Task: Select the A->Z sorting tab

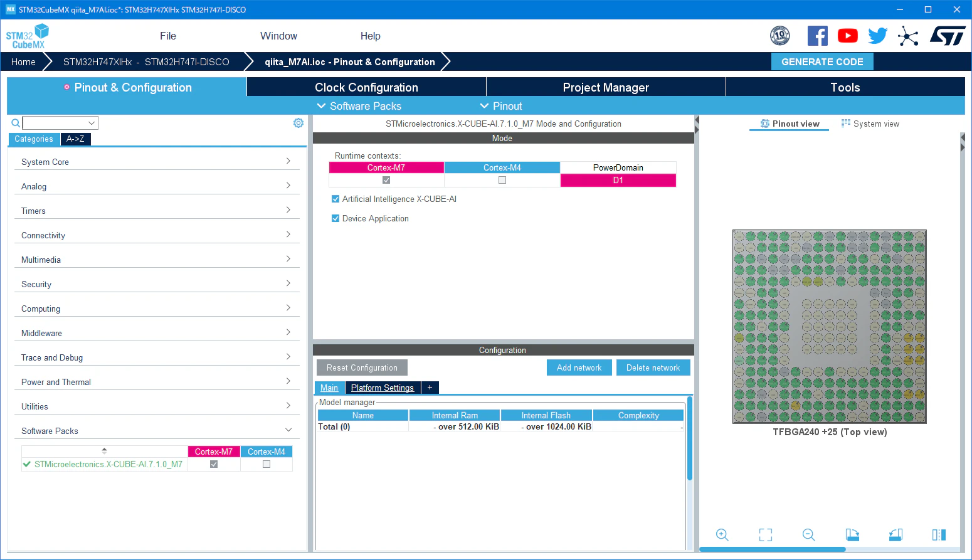Action: pos(75,139)
